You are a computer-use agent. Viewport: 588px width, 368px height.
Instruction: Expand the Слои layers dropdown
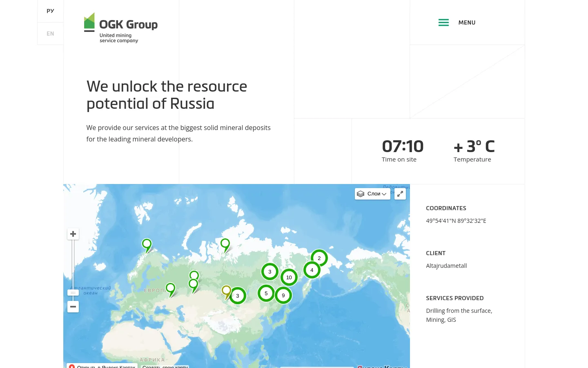372,194
